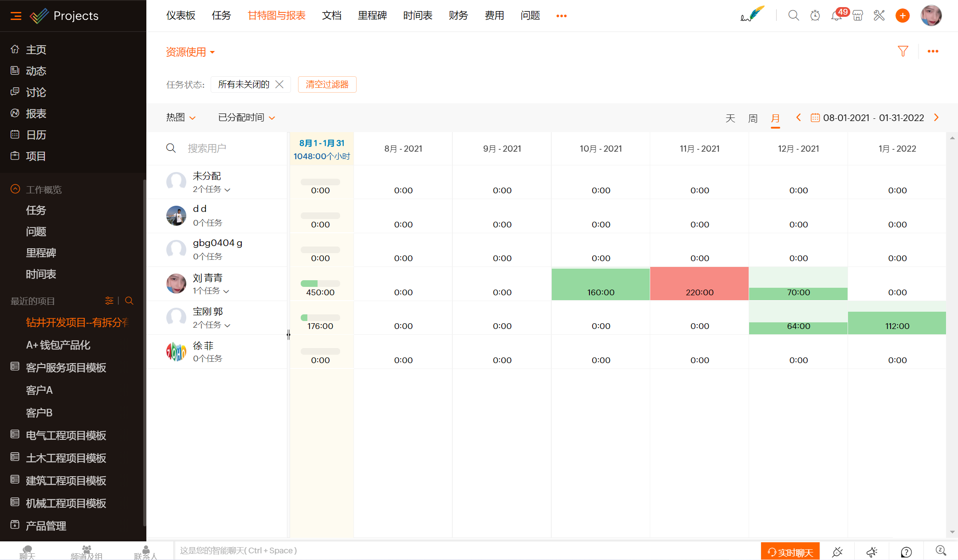The image size is (958, 560).
Task: Open the setup tools wrench icon
Action: (879, 16)
